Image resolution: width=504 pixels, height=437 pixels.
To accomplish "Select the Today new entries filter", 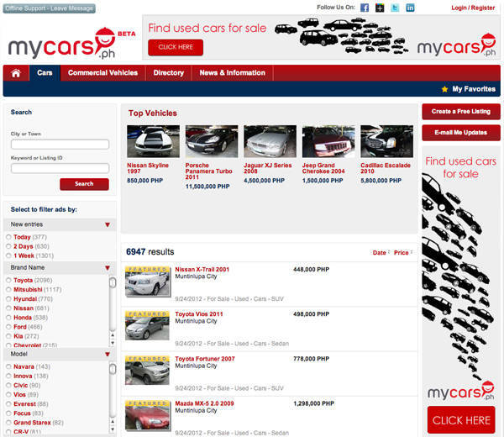I will pyautogui.click(x=8, y=237).
